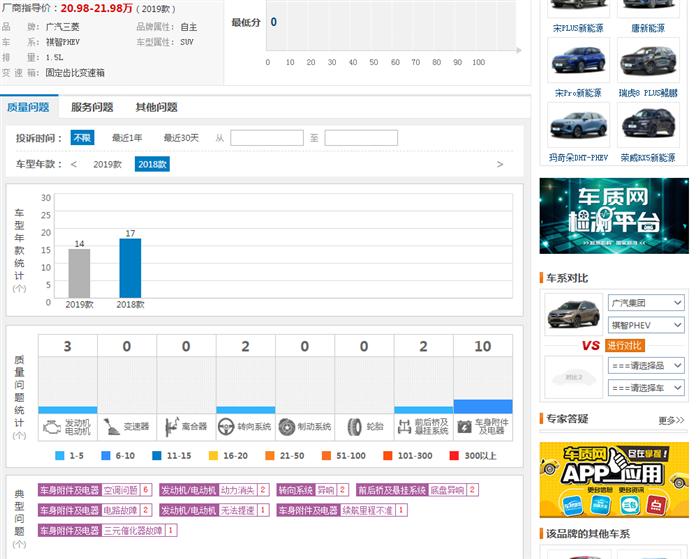Viewport: 700px width, 559px height.
Task: Click the end date input field
Action: point(361,138)
